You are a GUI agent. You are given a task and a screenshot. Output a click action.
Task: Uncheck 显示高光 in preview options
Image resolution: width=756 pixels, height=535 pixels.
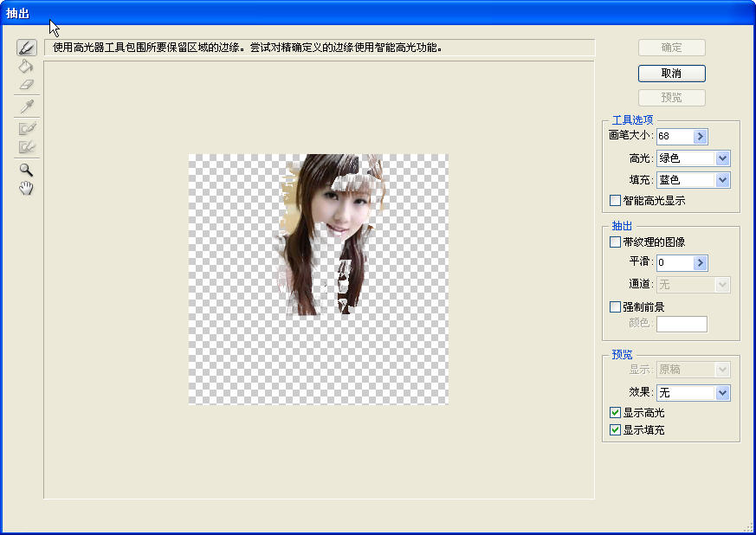click(615, 413)
